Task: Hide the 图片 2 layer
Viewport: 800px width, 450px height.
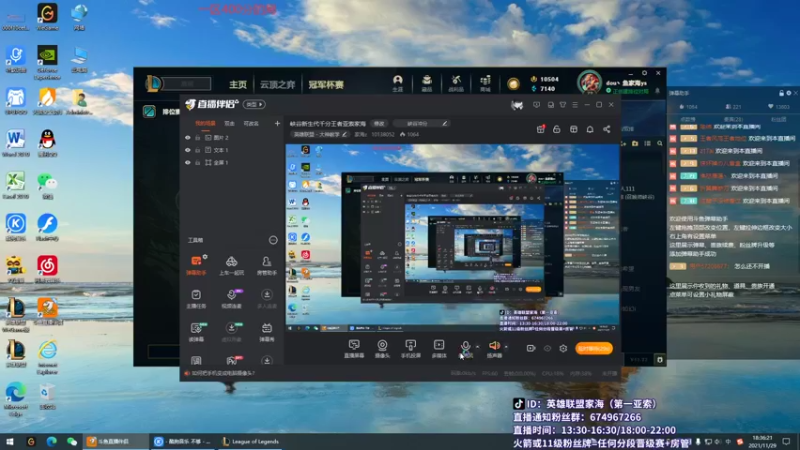Action: (187, 138)
